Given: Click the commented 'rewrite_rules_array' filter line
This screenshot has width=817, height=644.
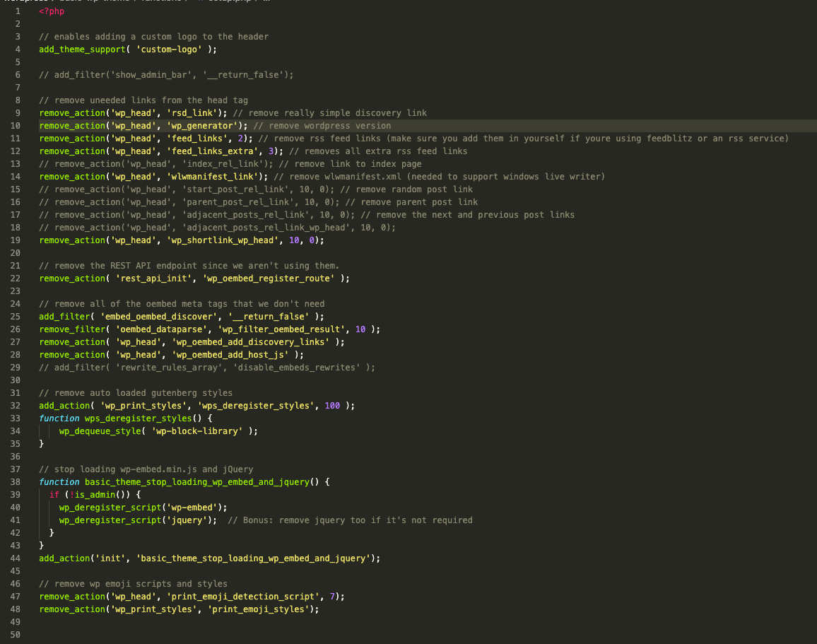Looking at the screenshot, I should pos(207,368).
